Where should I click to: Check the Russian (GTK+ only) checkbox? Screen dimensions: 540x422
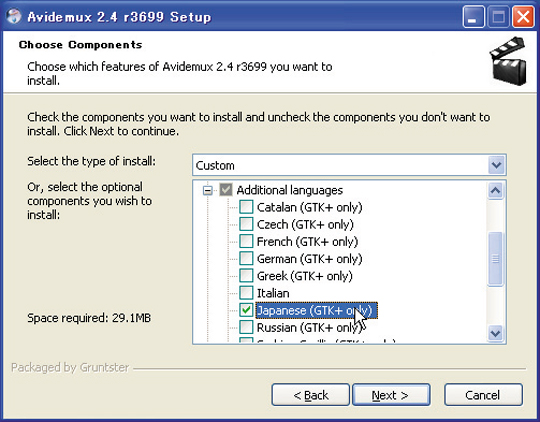pyautogui.click(x=246, y=327)
